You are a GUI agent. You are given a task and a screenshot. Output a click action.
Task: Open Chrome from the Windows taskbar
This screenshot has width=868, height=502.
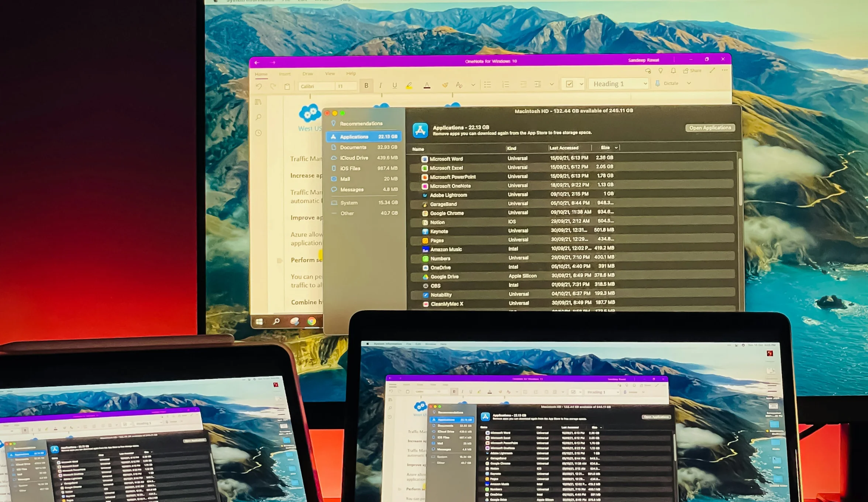coord(311,322)
